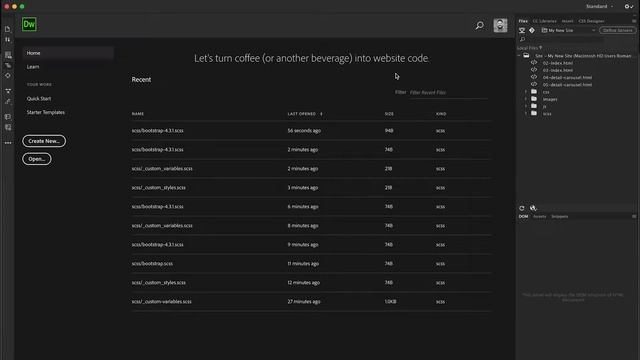Image resolution: width=640 pixels, height=360 pixels.
Task: Open Customize Toolbar three-dots icon
Action: pos(8,143)
